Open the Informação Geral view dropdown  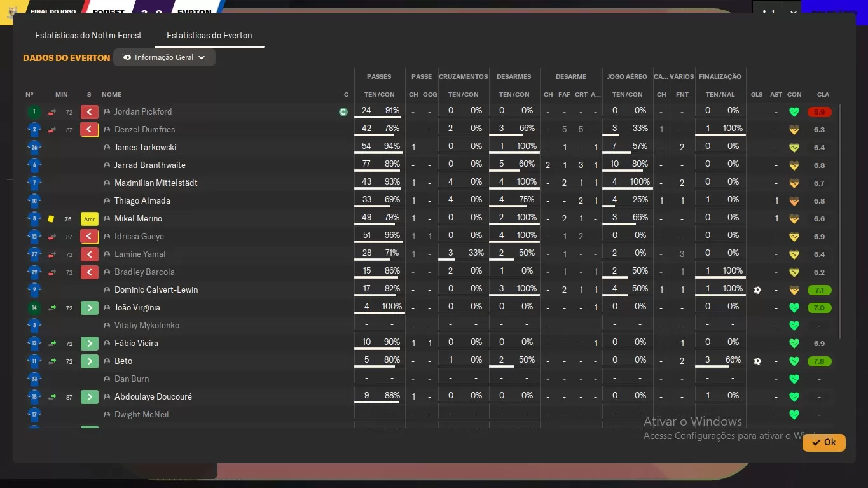tap(164, 57)
